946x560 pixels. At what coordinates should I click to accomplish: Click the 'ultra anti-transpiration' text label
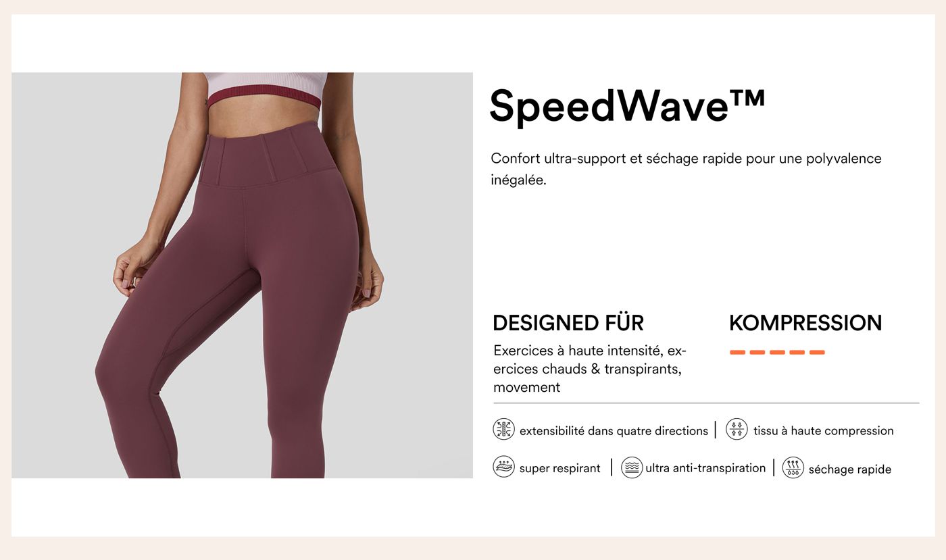[x=705, y=468]
